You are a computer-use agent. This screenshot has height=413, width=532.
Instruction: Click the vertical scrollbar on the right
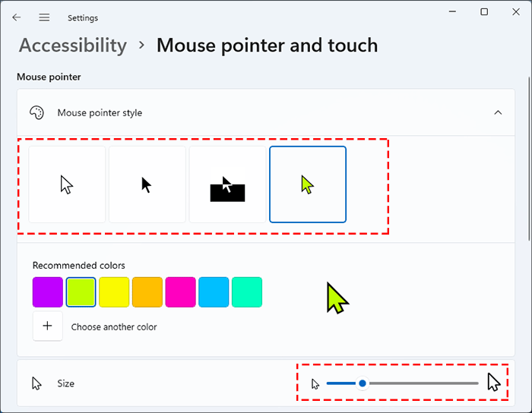[530, 159]
